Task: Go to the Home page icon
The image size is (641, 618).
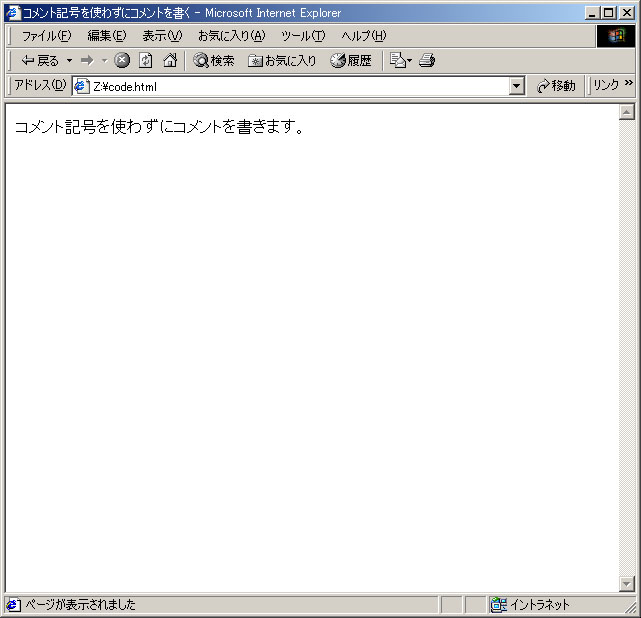Action: point(170,60)
